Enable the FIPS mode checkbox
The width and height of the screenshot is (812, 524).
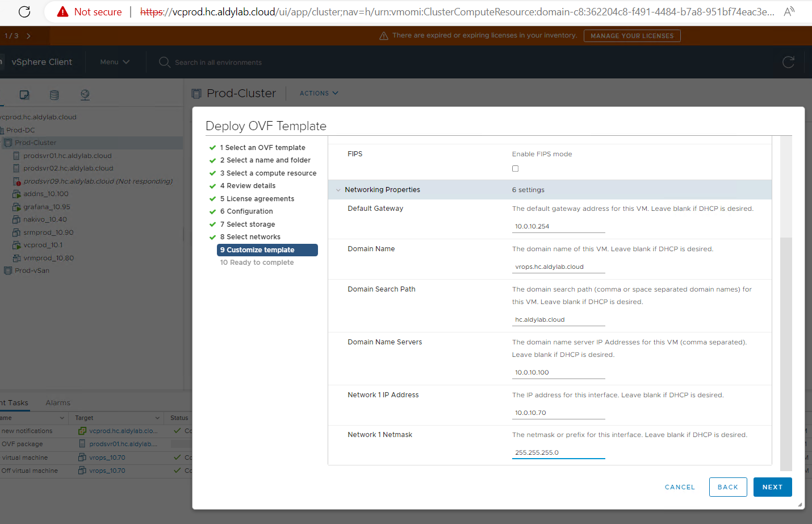515,169
